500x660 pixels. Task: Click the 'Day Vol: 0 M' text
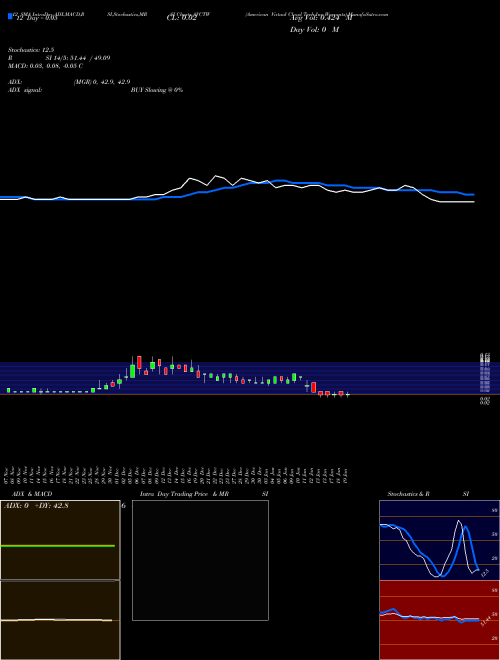[x=314, y=30]
